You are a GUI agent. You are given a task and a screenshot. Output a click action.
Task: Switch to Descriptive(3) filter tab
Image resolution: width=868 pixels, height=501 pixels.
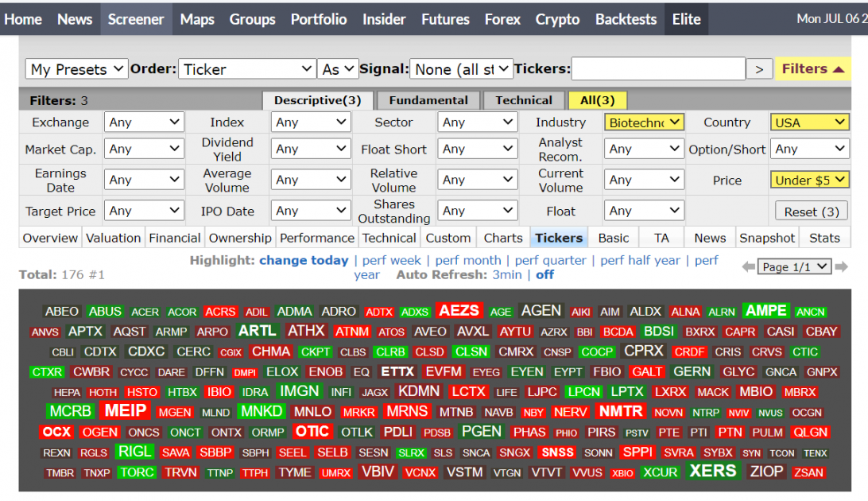(x=318, y=100)
